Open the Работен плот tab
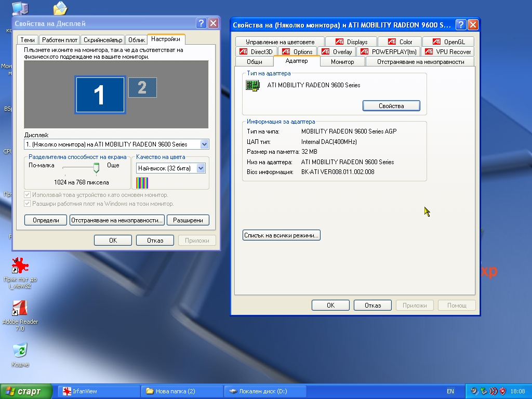Viewport: 532px width, 399px height. [x=60, y=39]
